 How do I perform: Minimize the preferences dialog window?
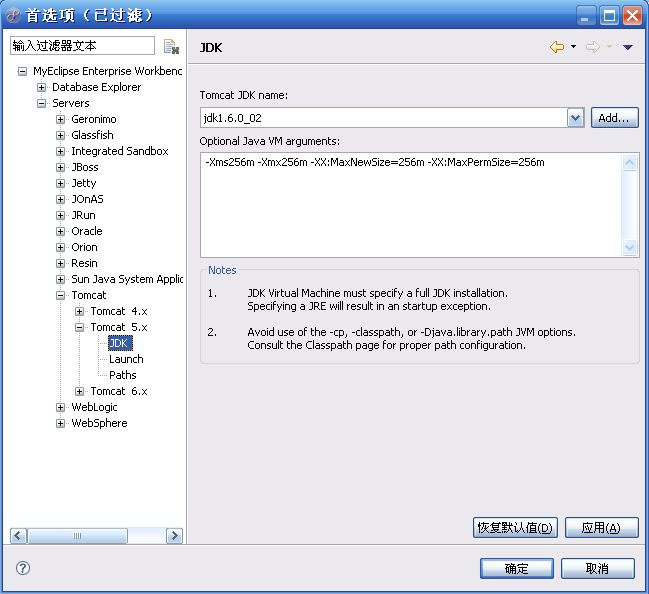[586, 16]
